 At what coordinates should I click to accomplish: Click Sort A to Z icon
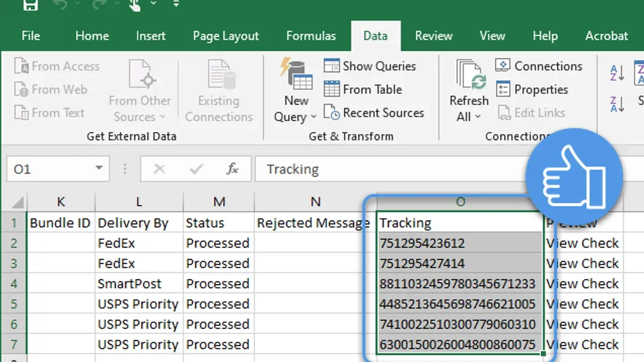click(618, 73)
